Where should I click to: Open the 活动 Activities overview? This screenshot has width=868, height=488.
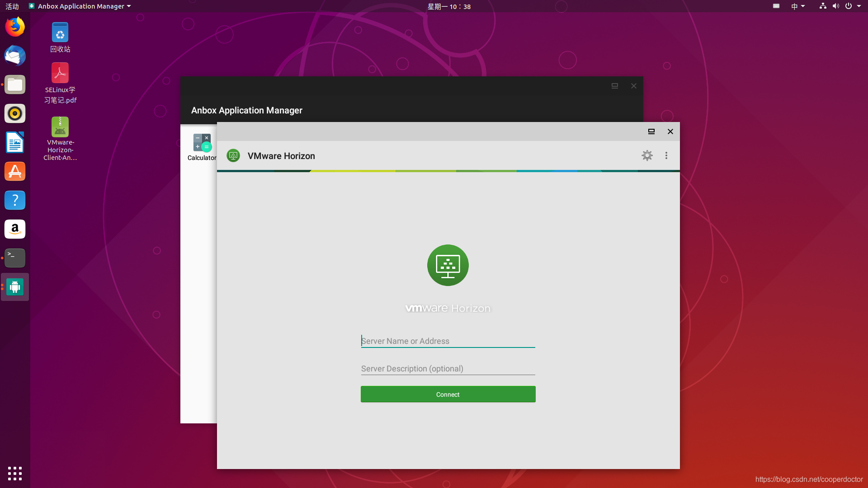pos(12,6)
